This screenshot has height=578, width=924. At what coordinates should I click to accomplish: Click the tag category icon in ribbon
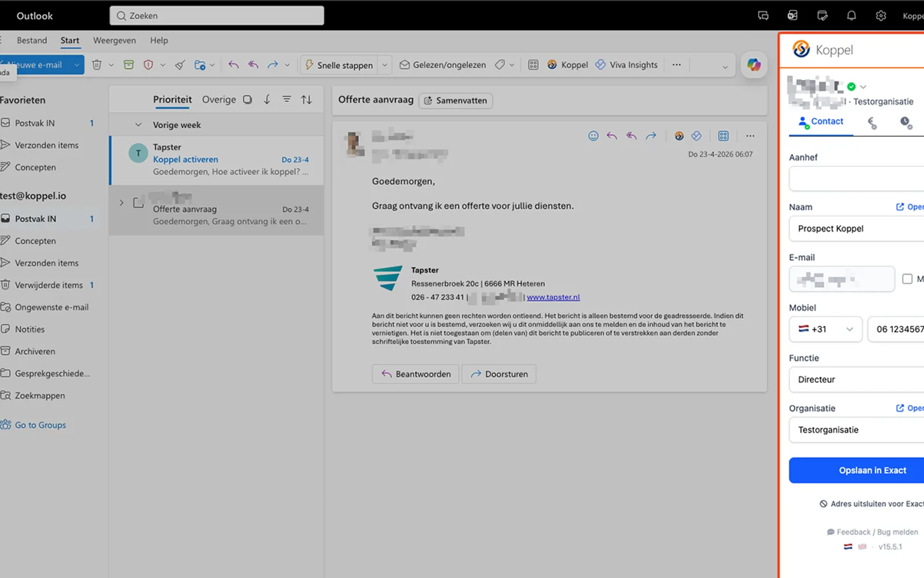(x=500, y=65)
